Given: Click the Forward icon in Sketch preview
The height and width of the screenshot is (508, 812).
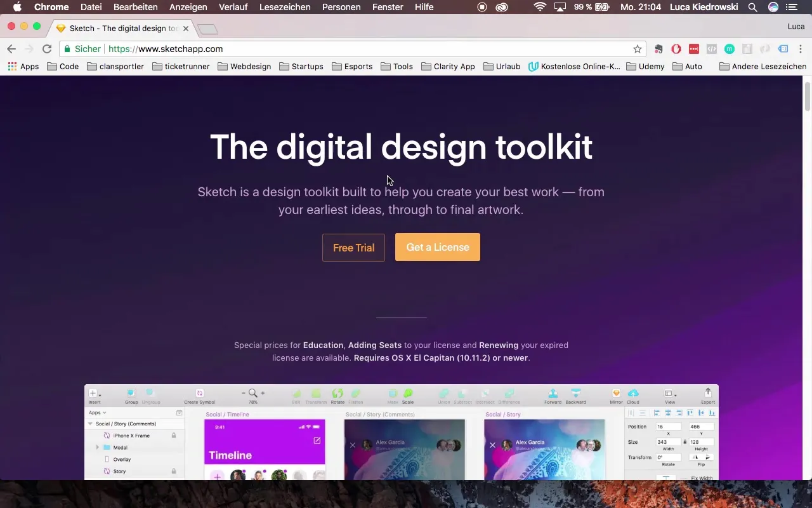Looking at the screenshot, I should click(x=553, y=396).
